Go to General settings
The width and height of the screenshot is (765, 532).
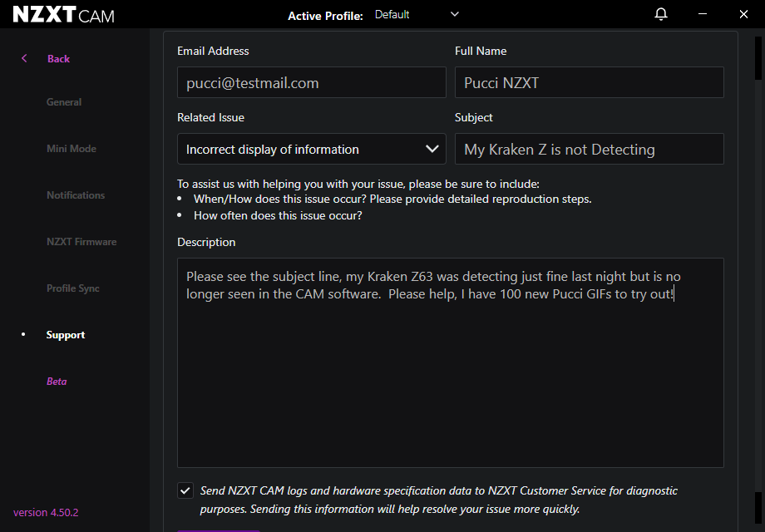click(64, 102)
